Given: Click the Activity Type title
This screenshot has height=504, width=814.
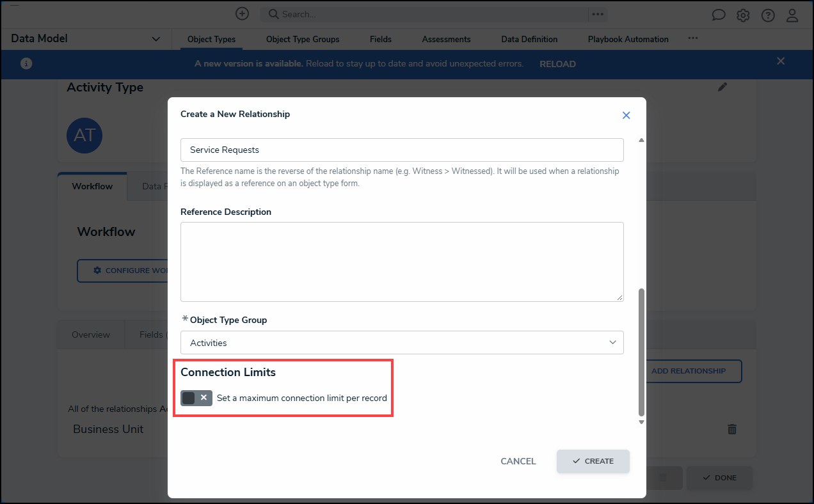Looking at the screenshot, I should [x=105, y=88].
